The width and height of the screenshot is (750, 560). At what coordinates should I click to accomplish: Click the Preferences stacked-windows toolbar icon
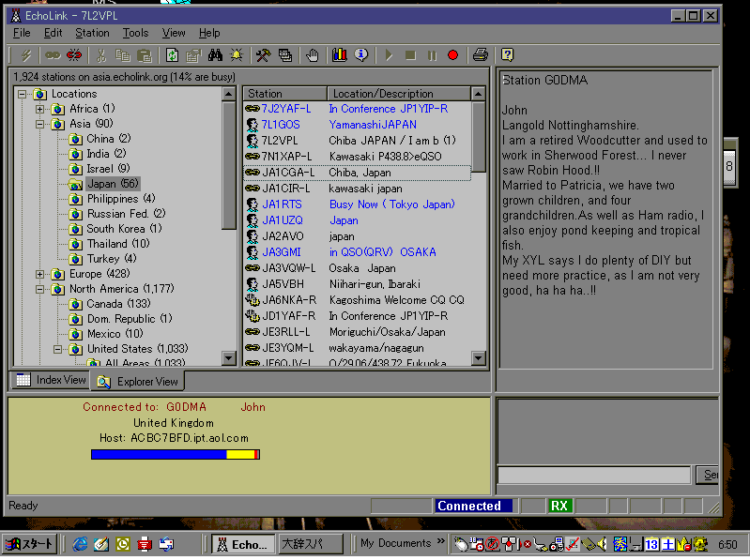pyautogui.click(x=285, y=55)
